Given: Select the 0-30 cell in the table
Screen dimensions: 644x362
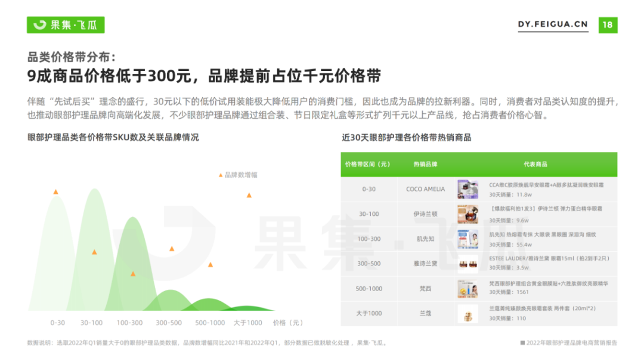Looking at the screenshot, I should [x=369, y=190].
